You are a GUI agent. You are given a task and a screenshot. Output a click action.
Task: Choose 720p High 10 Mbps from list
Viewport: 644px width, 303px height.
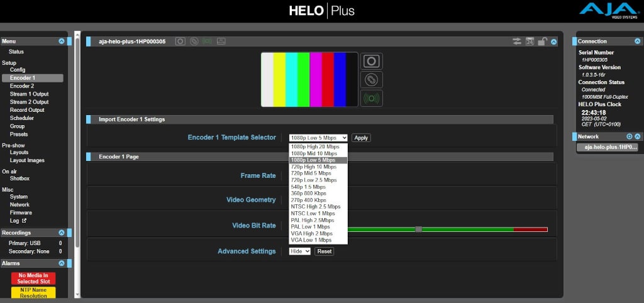tap(314, 167)
